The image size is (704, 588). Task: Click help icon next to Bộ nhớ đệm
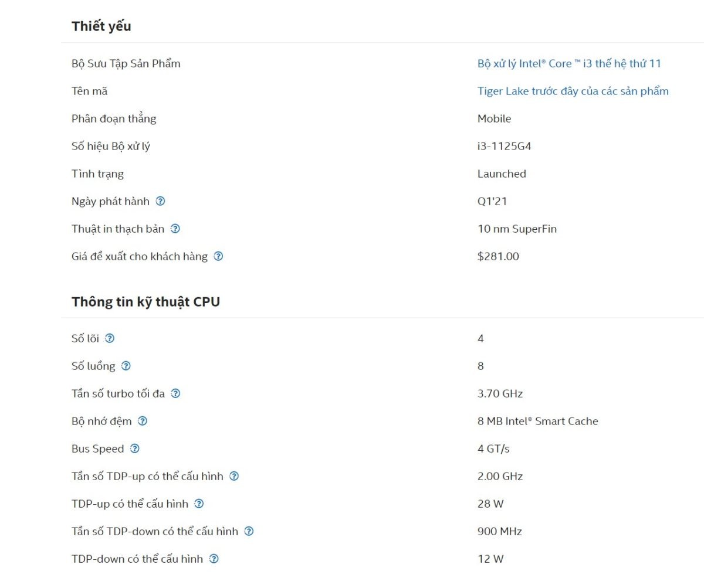pos(143,421)
